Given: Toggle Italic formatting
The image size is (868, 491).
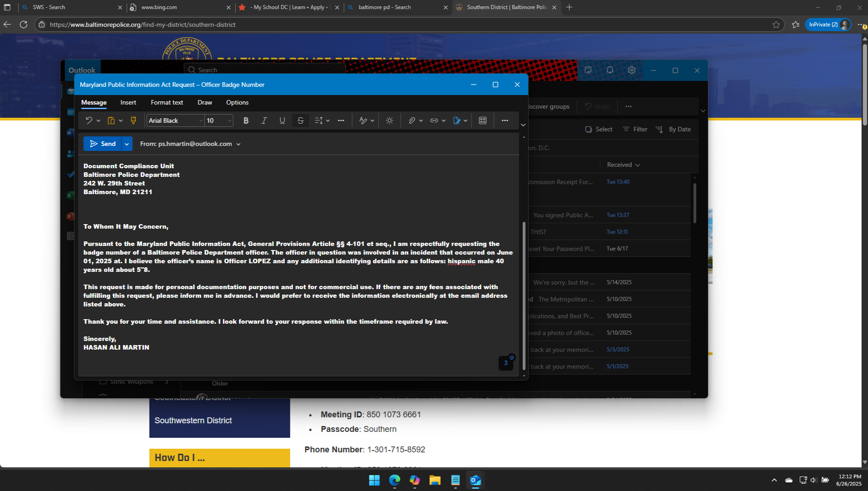Looking at the screenshot, I should click(x=264, y=120).
